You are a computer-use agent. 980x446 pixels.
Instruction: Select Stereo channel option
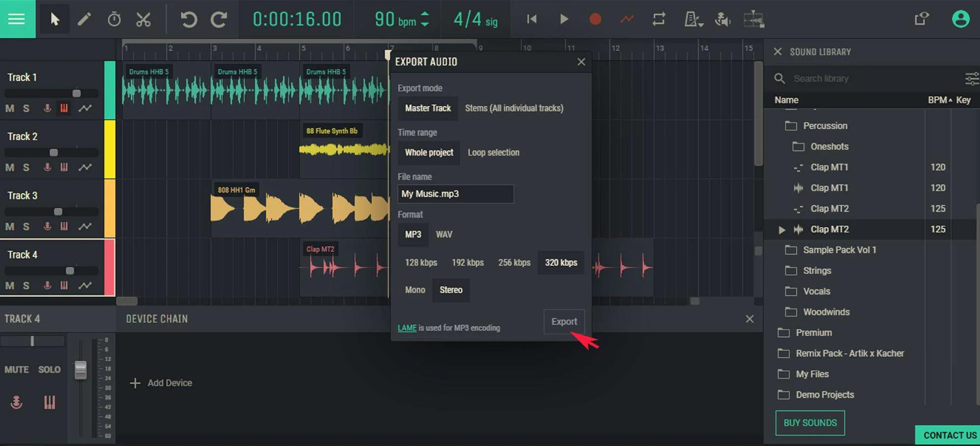coord(451,290)
